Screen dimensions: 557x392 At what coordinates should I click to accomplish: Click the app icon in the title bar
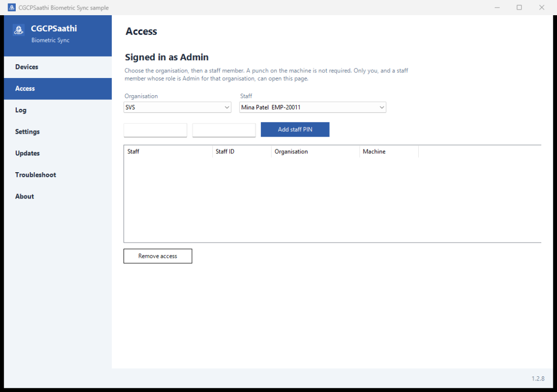(x=12, y=8)
